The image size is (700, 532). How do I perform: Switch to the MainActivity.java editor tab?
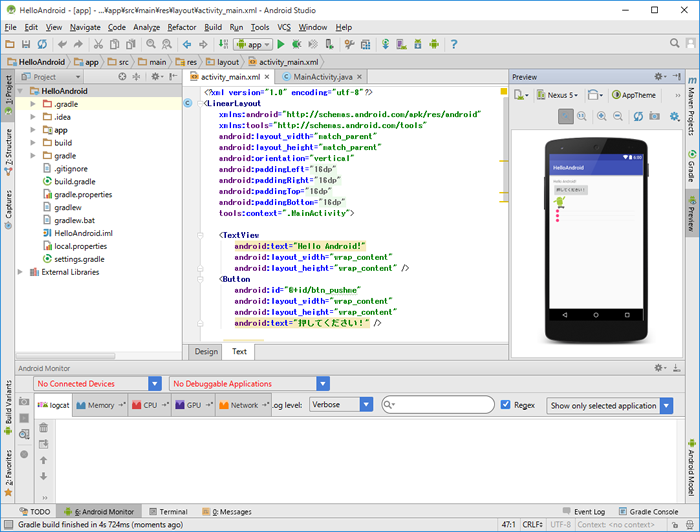(x=323, y=77)
